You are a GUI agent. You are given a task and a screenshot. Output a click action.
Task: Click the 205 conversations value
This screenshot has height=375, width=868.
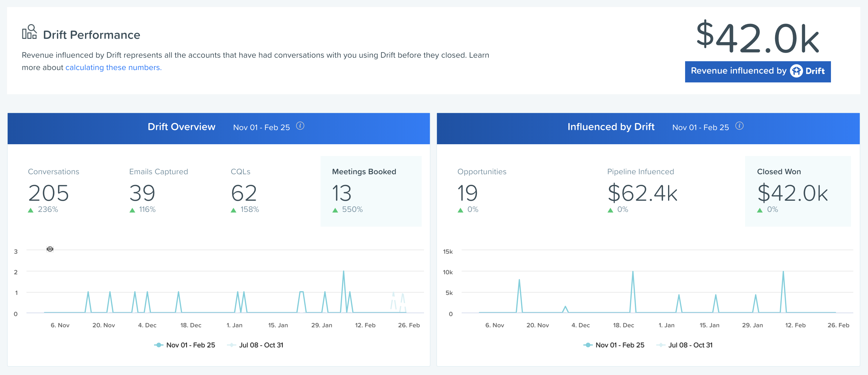(x=49, y=193)
